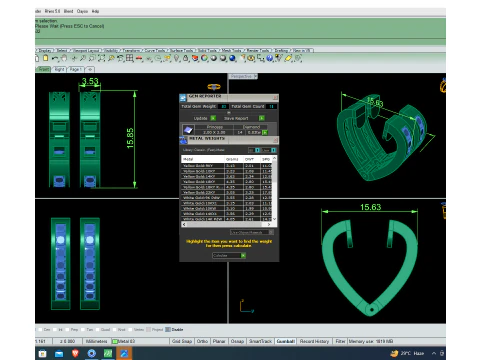Select the Pan hand tool icon

64,58
